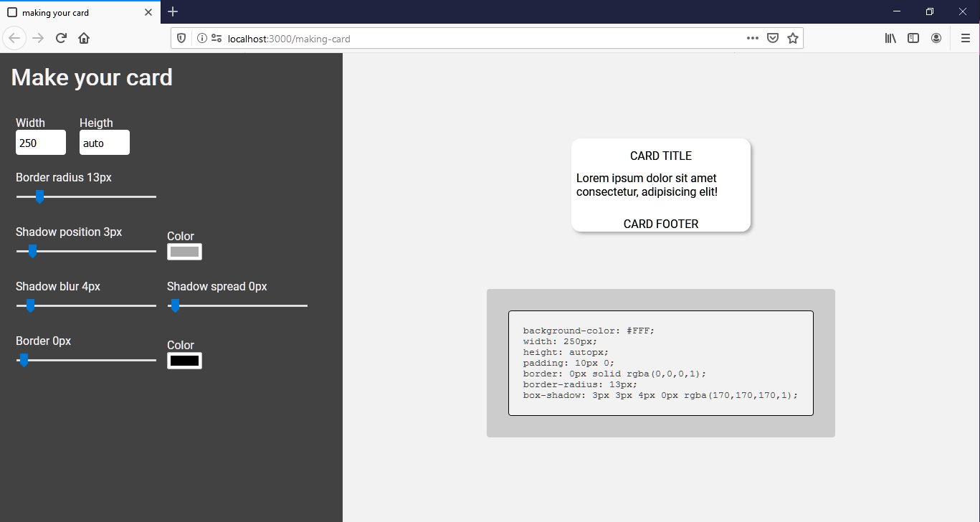Image resolution: width=980 pixels, height=522 pixels.
Task: Open tracking protection shield icon
Action: [181, 39]
